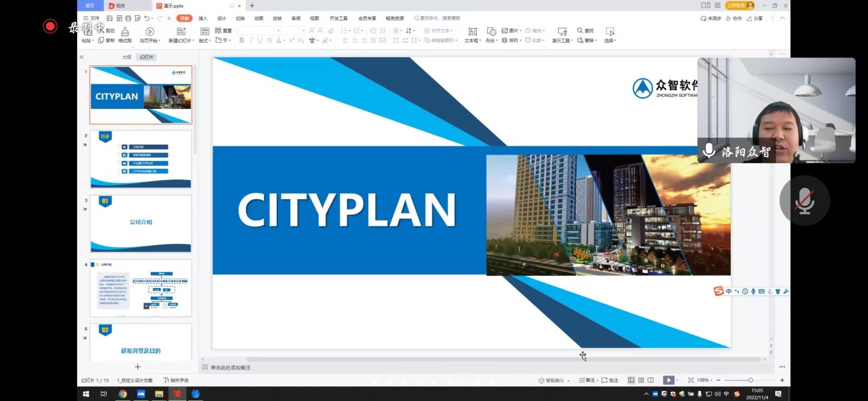The width and height of the screenshot is (868, 401).
Task: Open the File (文件) menu
Action: pyautogui.click(x=91, y=18)
